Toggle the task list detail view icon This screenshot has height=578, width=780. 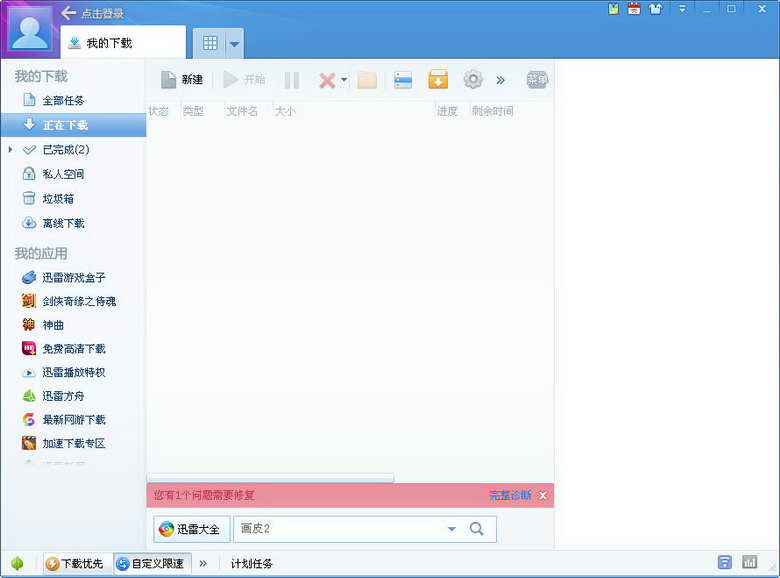[403, 80]
